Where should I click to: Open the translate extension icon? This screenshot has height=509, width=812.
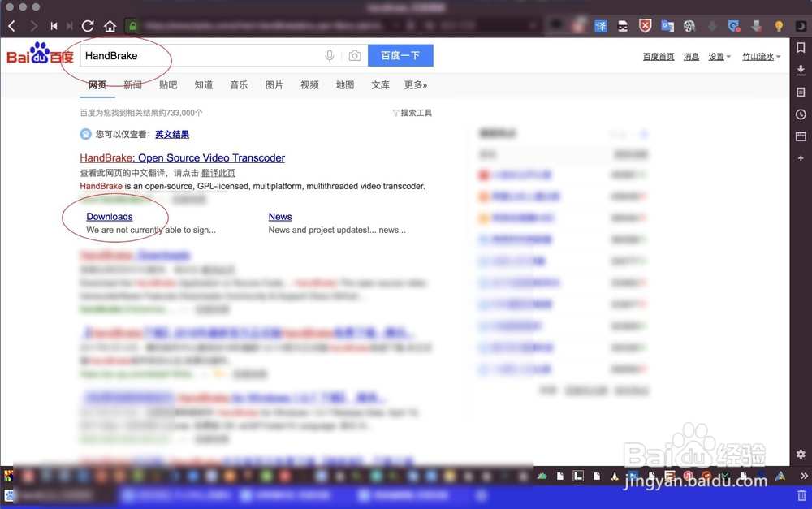click(601, 26)
